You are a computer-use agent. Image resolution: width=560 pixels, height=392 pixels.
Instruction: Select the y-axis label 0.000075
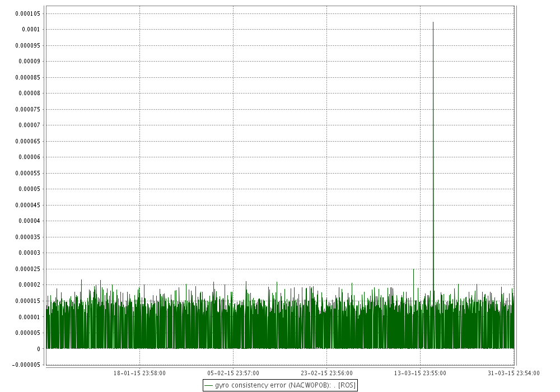tap(28, 109)
